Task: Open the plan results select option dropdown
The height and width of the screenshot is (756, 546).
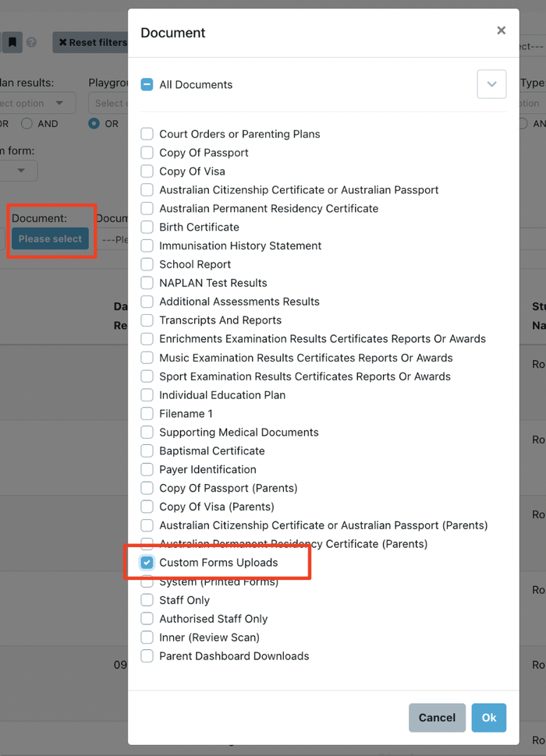Action: click(37, 103)
